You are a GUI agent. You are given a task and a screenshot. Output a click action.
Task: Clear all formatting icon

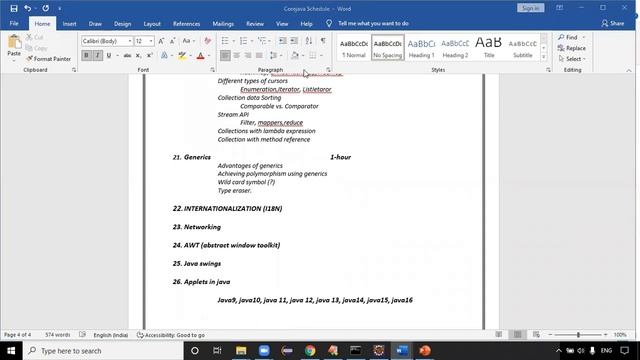[207, 41]
